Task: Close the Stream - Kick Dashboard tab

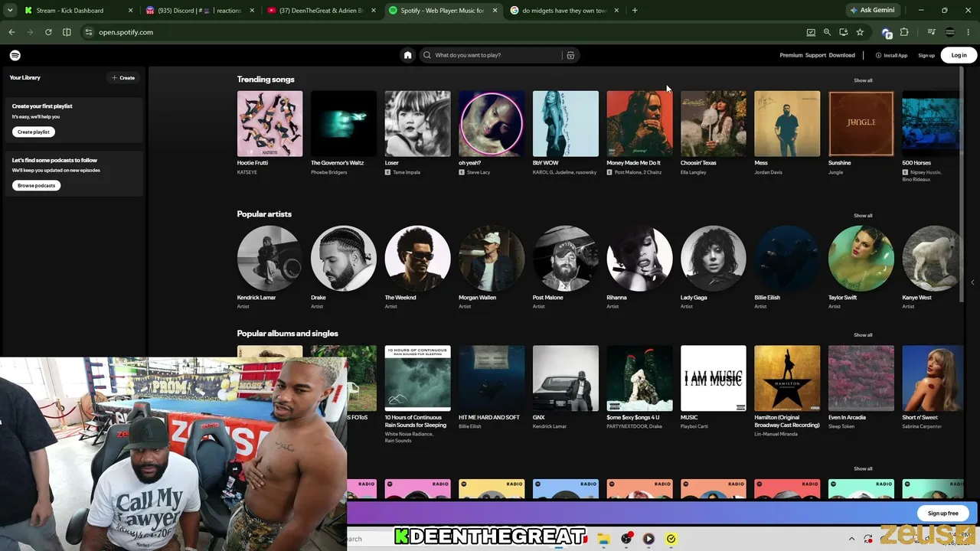Action: click(130, 11)
